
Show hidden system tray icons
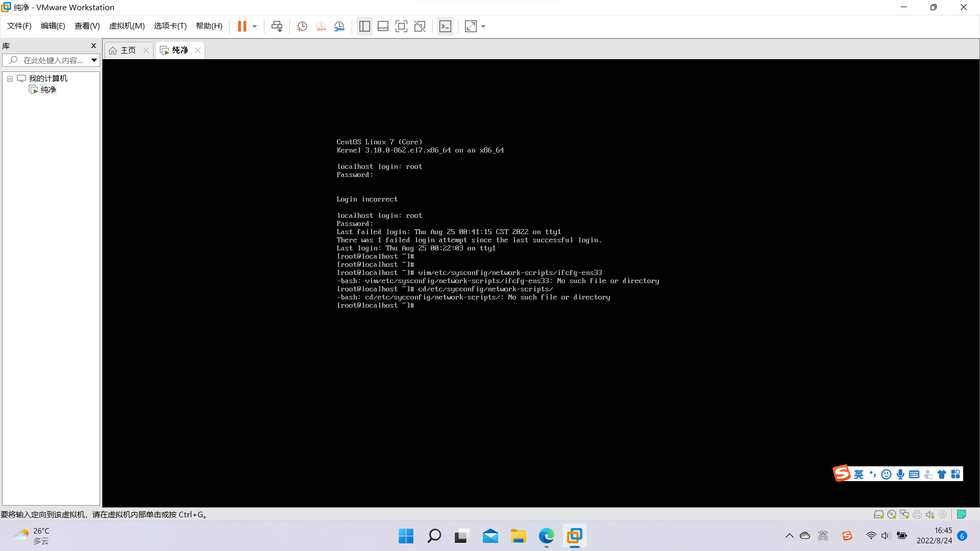click(789, 536)
